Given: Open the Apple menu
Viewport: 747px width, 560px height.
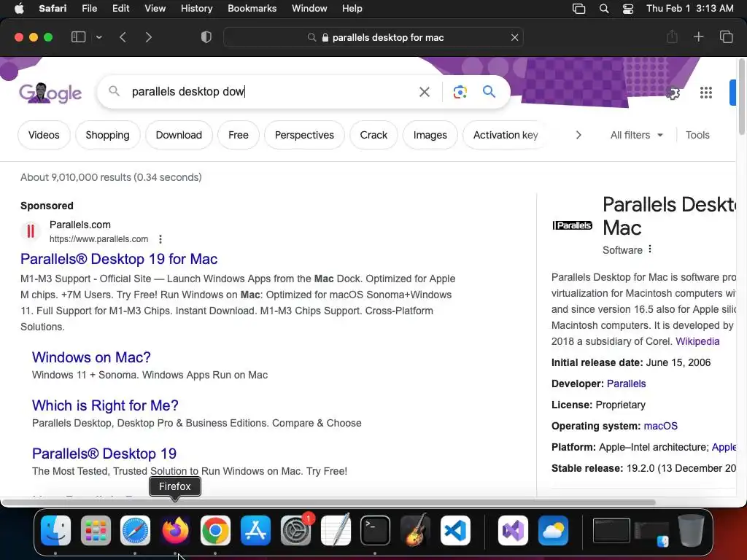Looking at the screenshot, I should 19,9.
